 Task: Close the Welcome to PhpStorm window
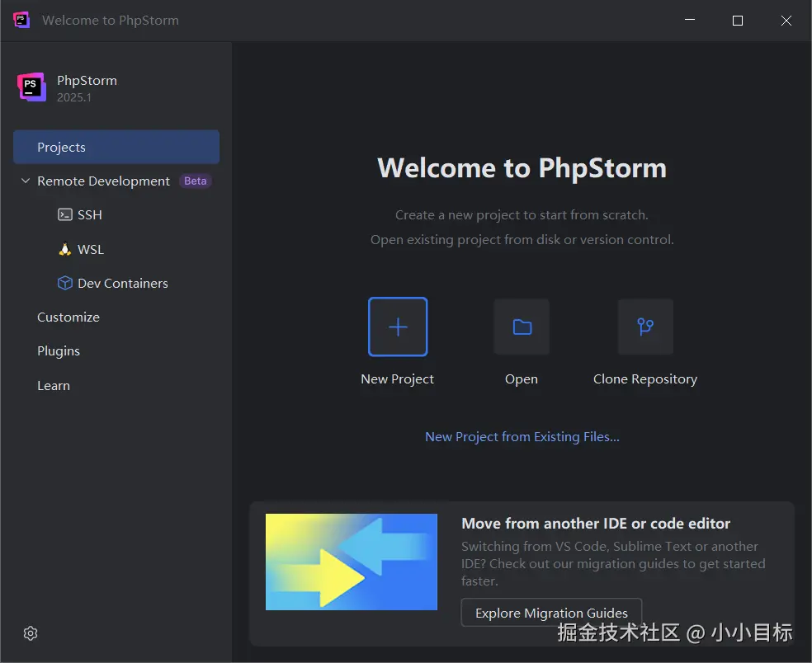pos(786,20)
